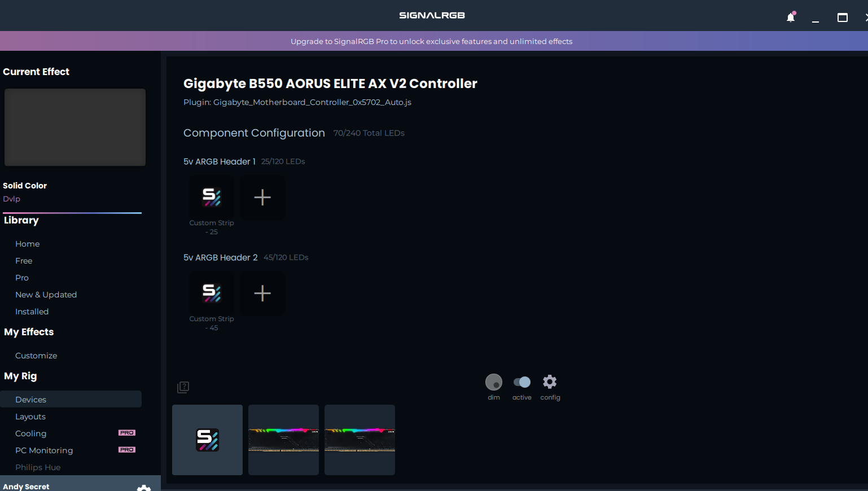Select Custom Strip 45 on ARGB Header 2
The height and width of the screenshot is (491, 868).
(x=212, y=293)
